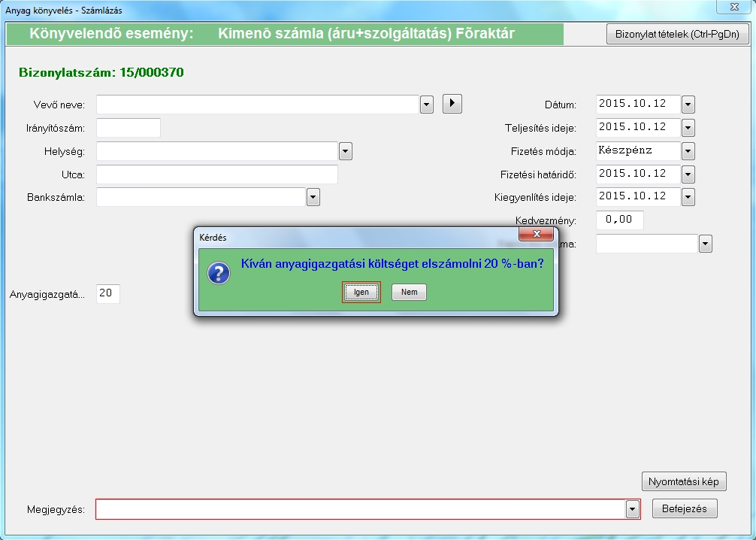Open Fizetés módja dropdown arrow
This screenshot has height=540, width=756.
coord(688,151)
